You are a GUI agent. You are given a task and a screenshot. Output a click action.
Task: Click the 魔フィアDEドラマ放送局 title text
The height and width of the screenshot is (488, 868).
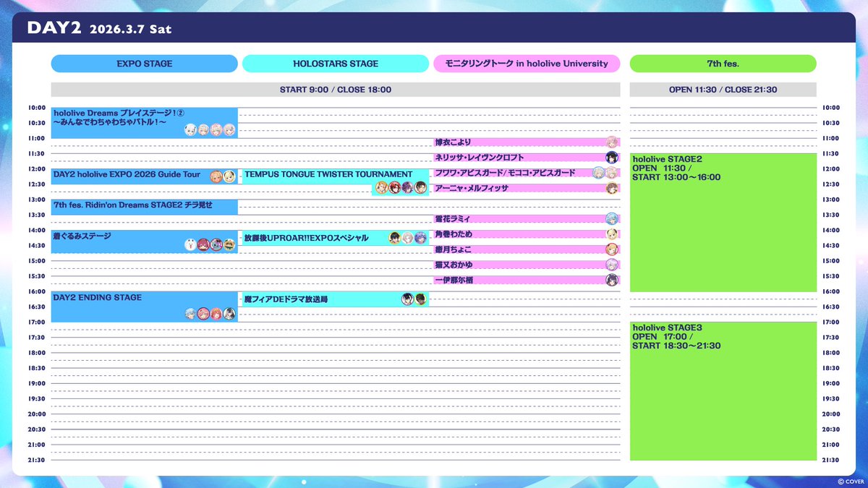coord(286,299)
